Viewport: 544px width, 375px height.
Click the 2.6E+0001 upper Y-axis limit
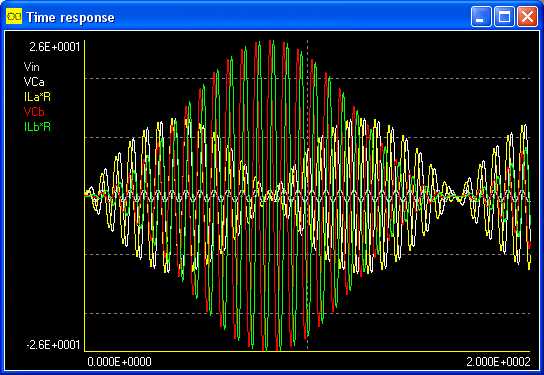(55, 47)
